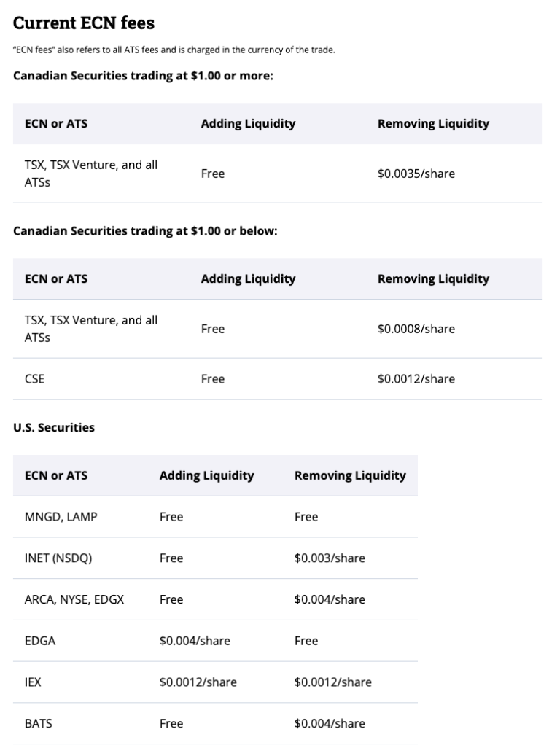Select the BATS row label

click(39, 723)
